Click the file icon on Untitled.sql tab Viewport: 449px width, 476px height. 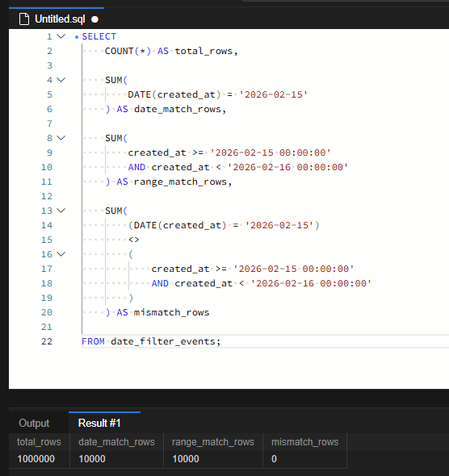(x=24, y=19)
